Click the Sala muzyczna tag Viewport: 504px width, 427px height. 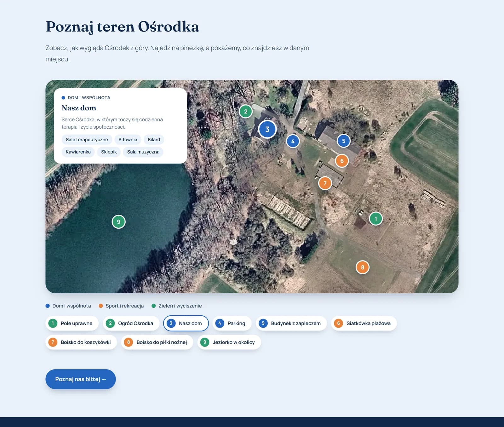(143, 152)
